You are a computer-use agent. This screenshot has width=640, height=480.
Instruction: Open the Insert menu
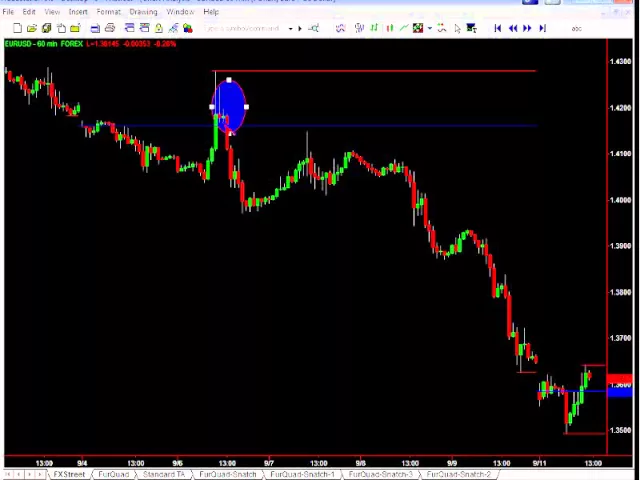78,12
